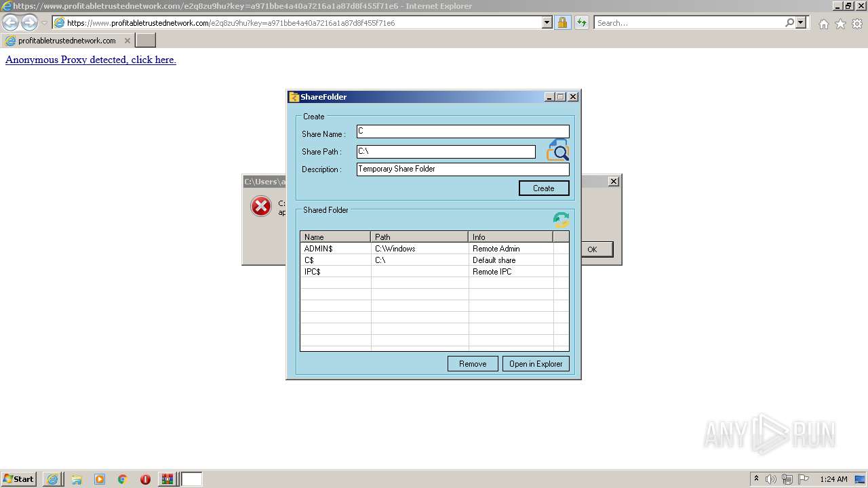The image size is (868, 488).
Task: Click the refresh shared folder list icon
Action: (561, 220)
